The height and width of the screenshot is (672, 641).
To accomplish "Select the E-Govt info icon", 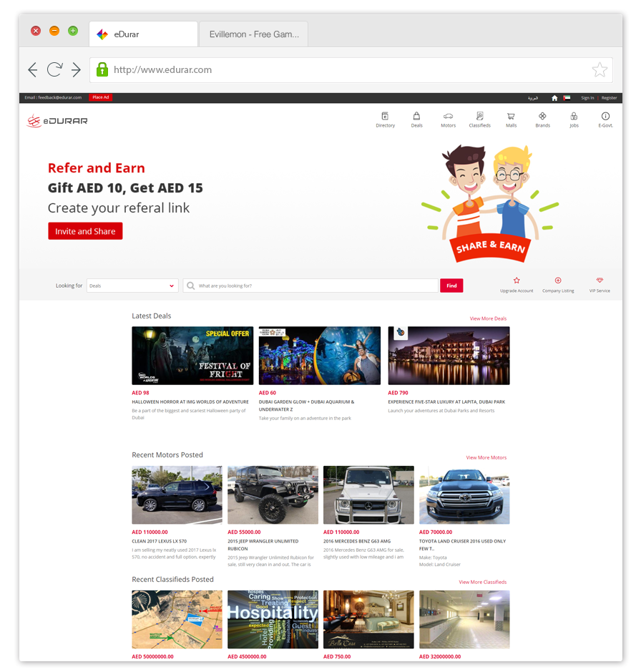I will 606,117.
